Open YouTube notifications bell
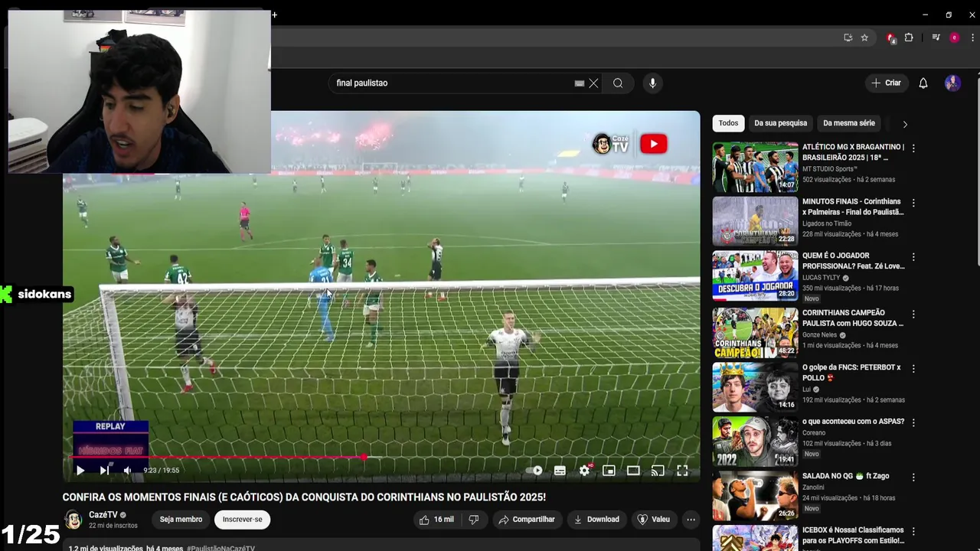 [x=923, y=83]
